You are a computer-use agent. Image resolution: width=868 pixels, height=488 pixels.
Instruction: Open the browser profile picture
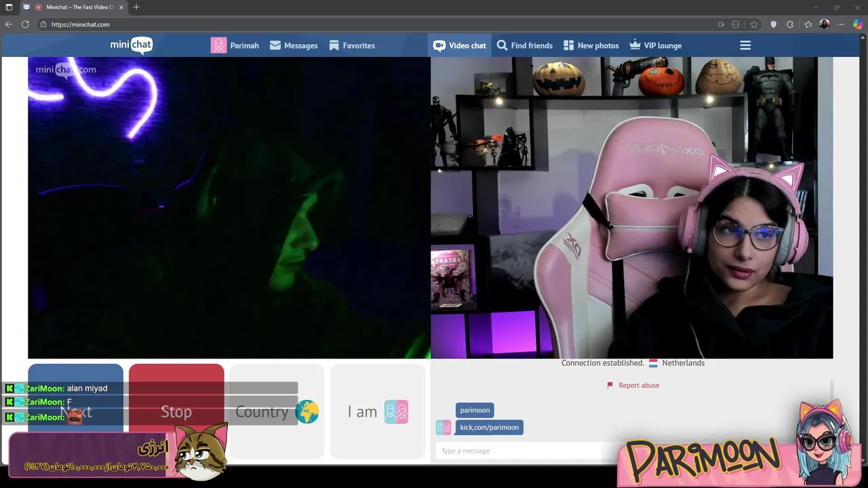pos(825,24)
